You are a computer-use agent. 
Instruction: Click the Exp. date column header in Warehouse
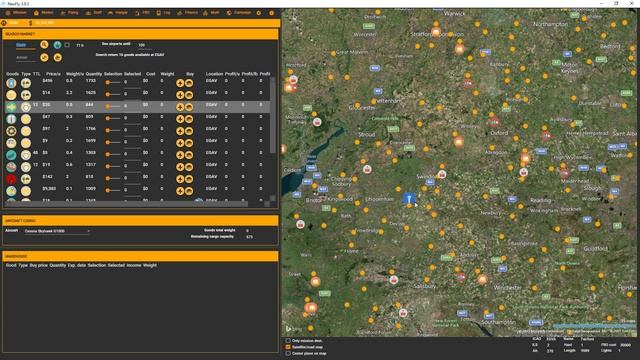click(x=77, y=265)
